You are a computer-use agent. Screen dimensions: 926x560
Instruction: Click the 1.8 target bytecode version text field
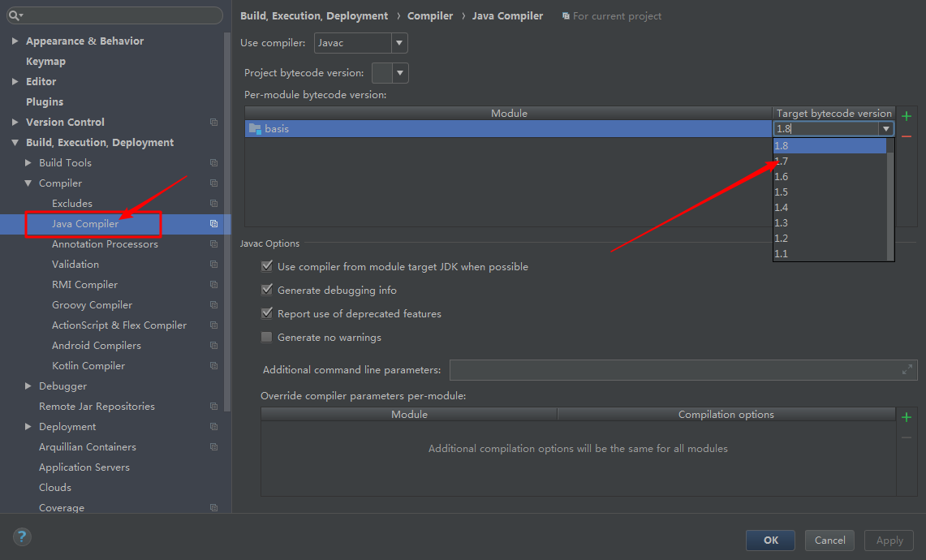(x=826, y=129)
